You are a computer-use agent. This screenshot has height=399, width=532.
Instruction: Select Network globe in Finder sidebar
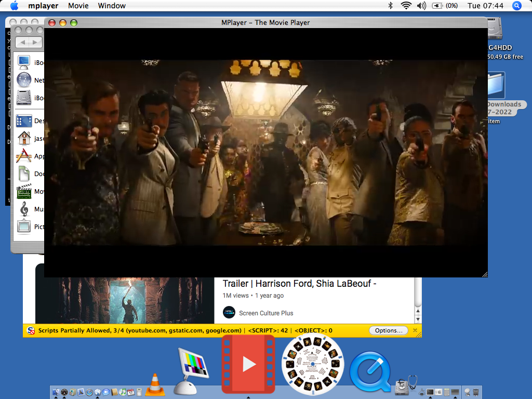click(24, 80)
